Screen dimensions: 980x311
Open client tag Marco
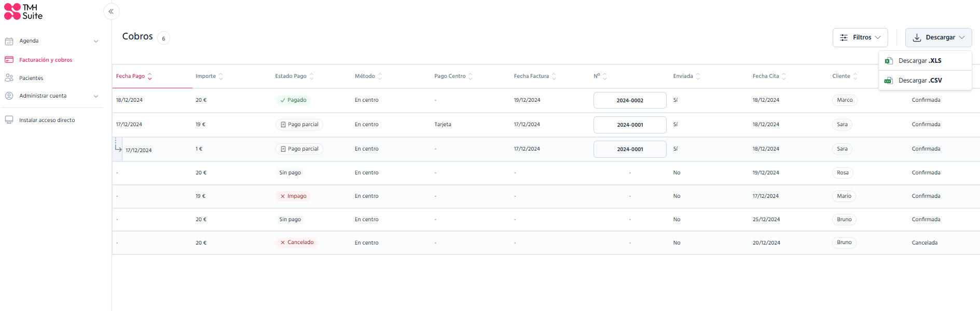click(x=845, y=100)
